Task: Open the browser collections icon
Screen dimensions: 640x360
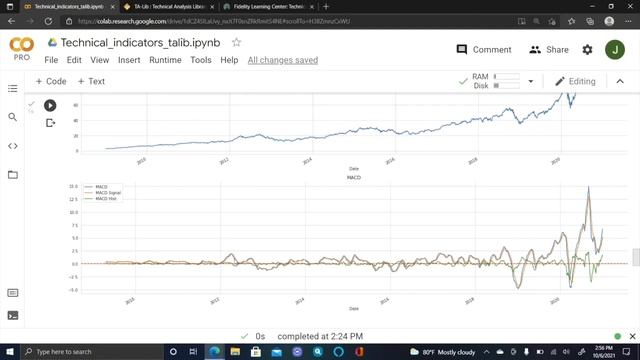Action: click(590, 21)
